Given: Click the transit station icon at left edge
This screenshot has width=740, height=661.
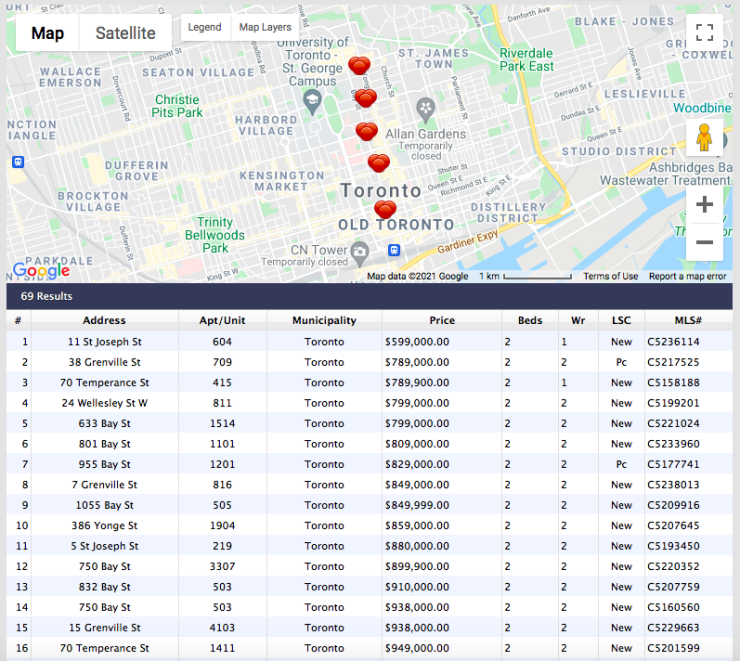Looking at the screenshot, I should pyautogui.click(x=18, y=162).
